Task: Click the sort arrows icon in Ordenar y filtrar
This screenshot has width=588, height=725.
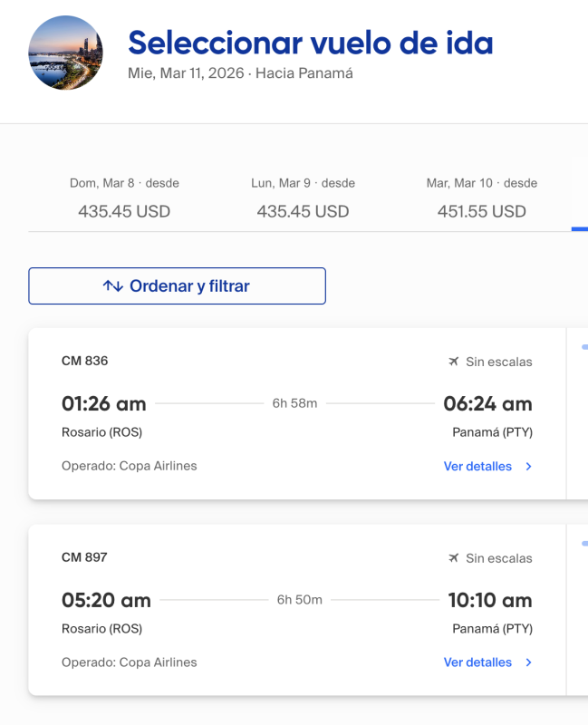Action: [x=112, y=286]
